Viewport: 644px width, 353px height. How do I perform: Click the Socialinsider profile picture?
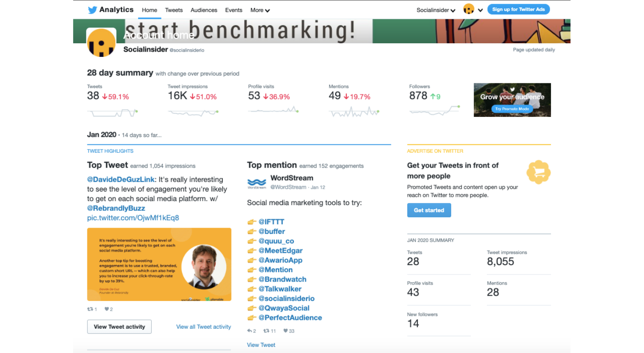(x=101, y=43)
